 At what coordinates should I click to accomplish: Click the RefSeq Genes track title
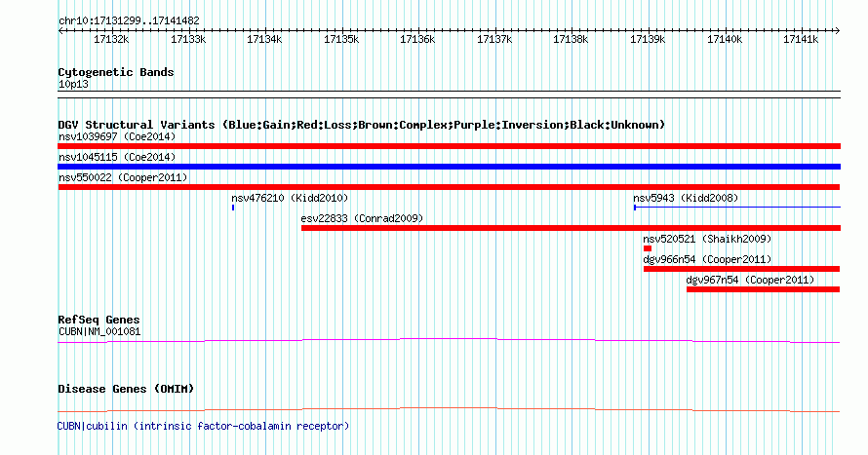pos(99,321)
